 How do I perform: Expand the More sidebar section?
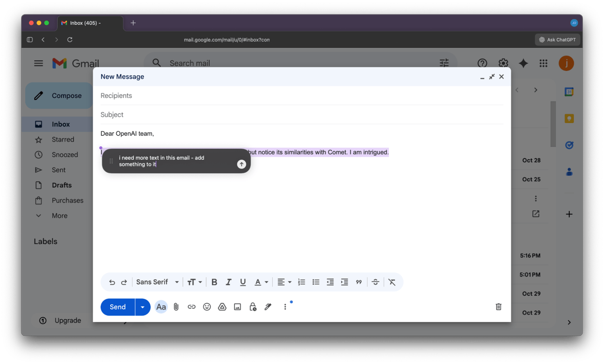pos(59,216)
